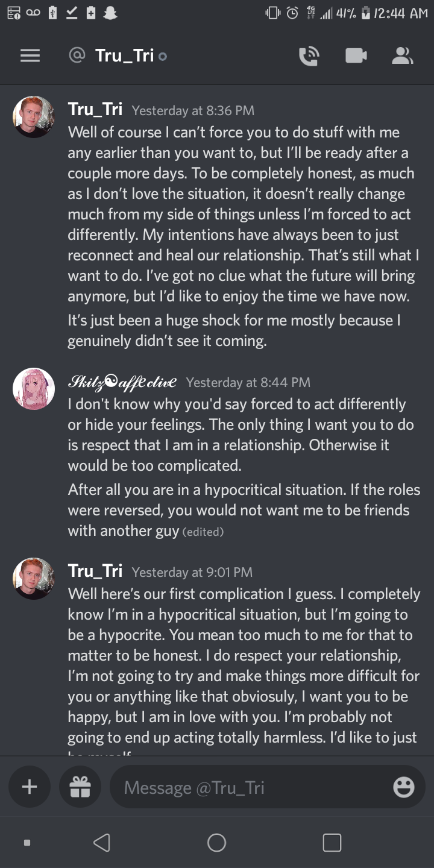Tap the Tru_Tri title in the header
This screenshot has width=434, height=868.
click(124, 56)
